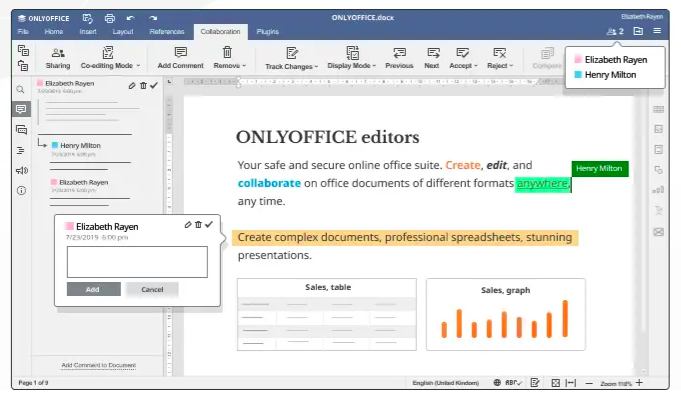The width and height of the screenshot is (681, 401).
Task: Edit Elizabeth Rayen's comment in the popup
Action: (x=188, y=225)
